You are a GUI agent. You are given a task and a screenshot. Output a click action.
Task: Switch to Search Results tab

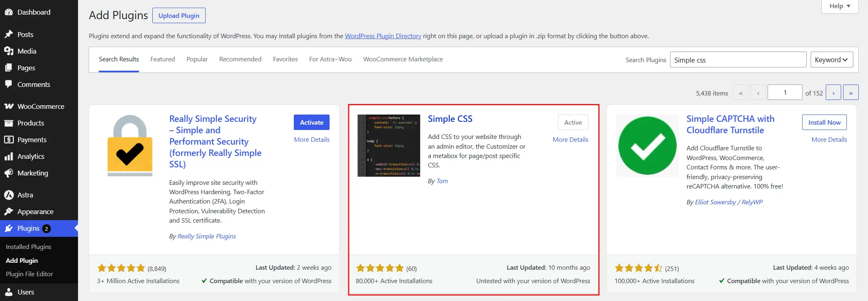point(119,59)
